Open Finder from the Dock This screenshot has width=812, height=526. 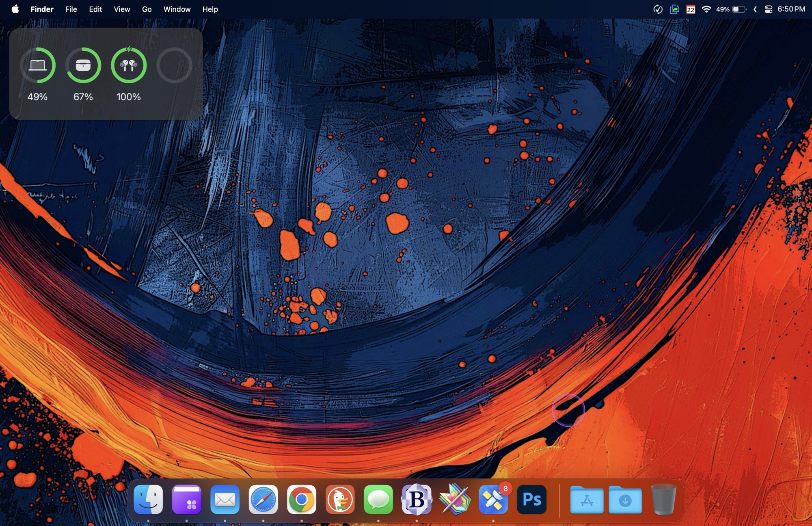click(x=148, y=499)
